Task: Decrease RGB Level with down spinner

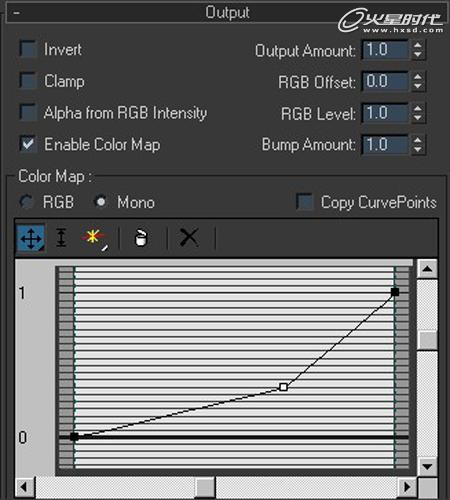Action: tap(418, 118)
